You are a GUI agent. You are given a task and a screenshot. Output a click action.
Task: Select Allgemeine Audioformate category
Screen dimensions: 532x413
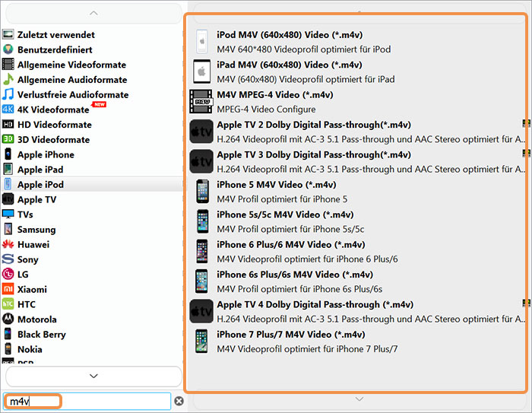coord(72,79)
